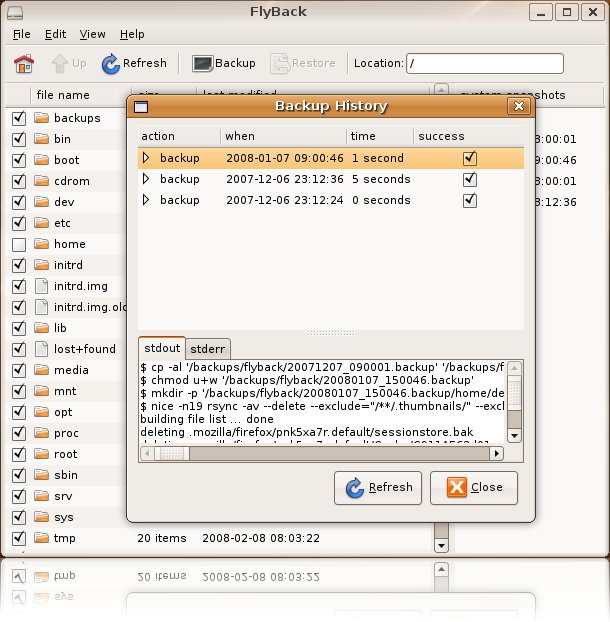Sort by the time column header
The height and width of the screenshot is (622, 610).
[380, 136]
